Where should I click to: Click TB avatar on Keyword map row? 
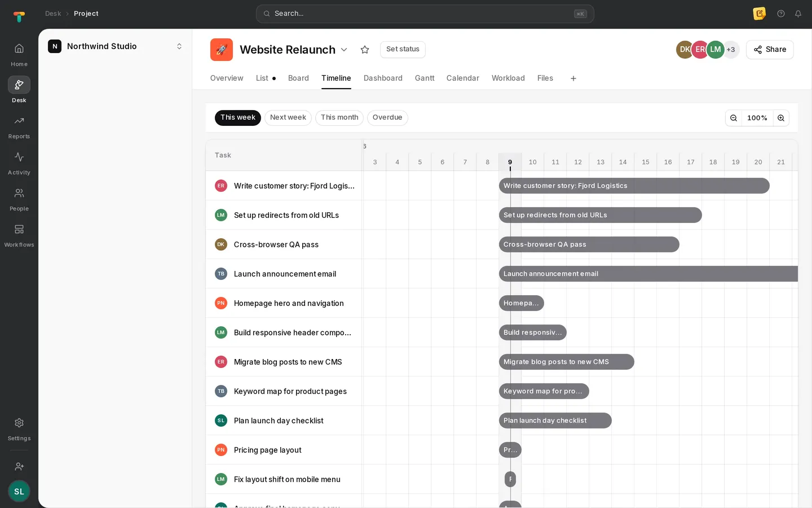[x=221, y=391]
